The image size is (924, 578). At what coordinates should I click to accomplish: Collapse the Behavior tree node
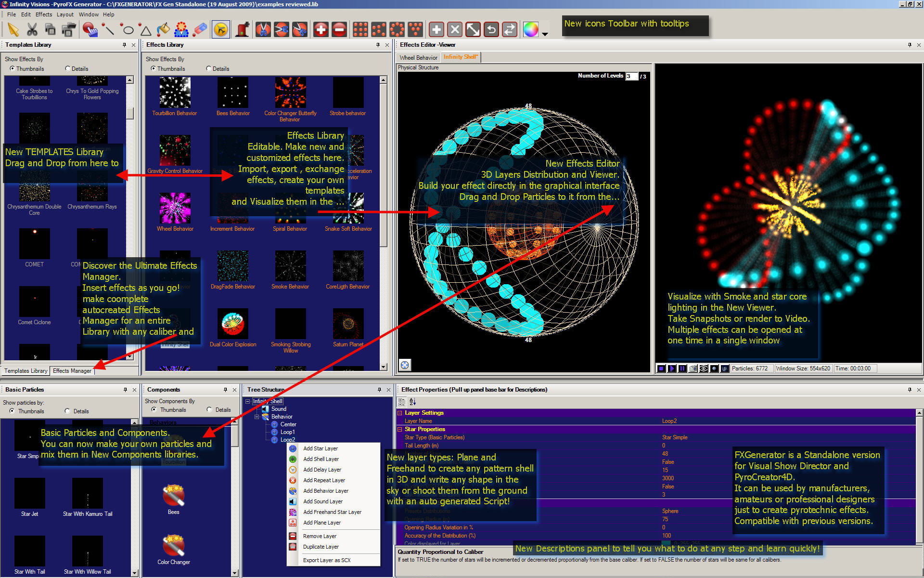click(257, 417)
